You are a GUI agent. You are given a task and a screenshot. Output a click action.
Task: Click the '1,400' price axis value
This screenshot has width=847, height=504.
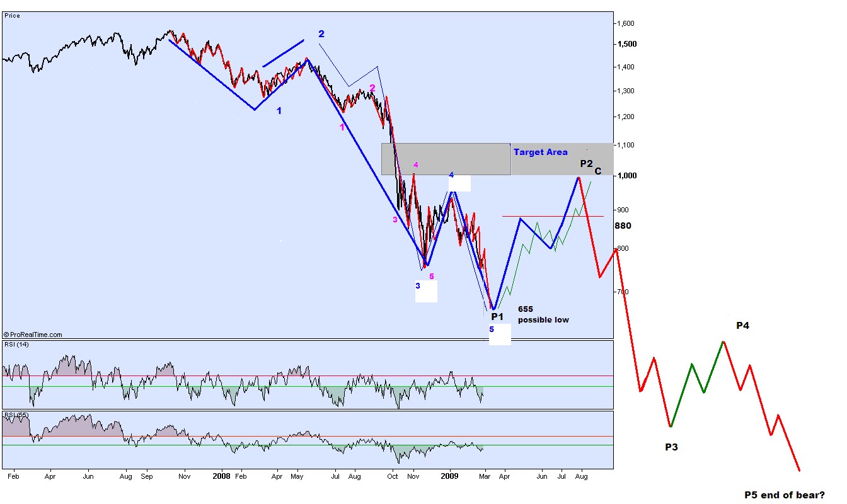[x=626, y=67]
